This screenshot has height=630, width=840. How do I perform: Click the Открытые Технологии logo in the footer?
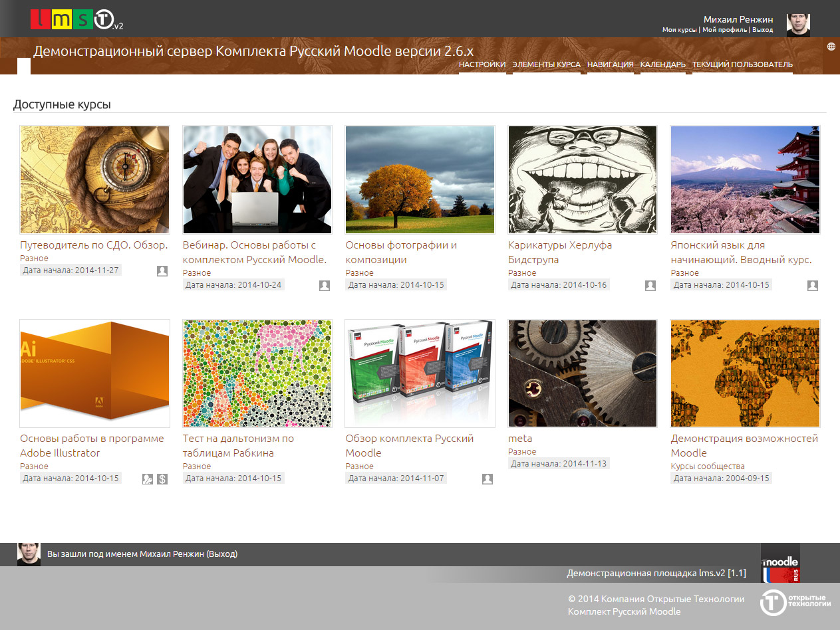795,602
